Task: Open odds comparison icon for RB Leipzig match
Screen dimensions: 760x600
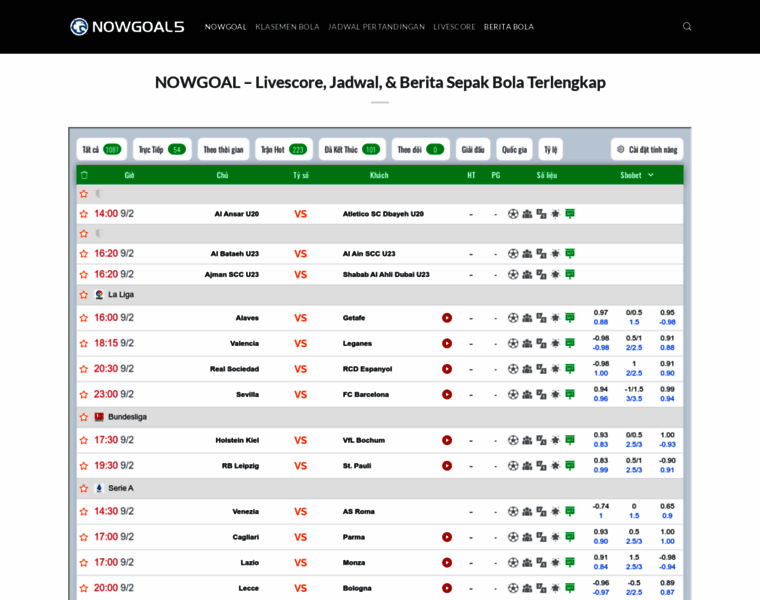Action: click(x=541, y=465)
